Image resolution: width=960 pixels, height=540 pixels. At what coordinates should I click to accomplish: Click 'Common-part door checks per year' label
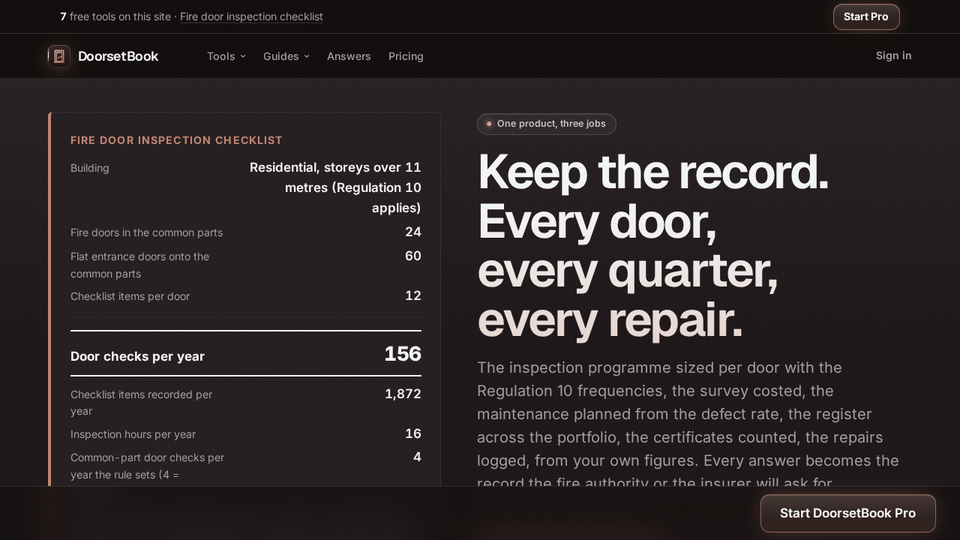click(x=147, y=466)
